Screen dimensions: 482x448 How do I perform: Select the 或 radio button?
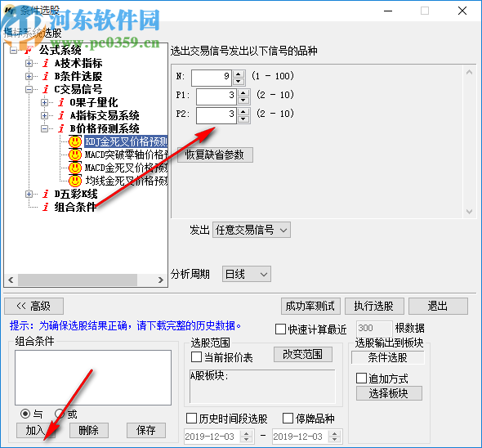(60, 414)
